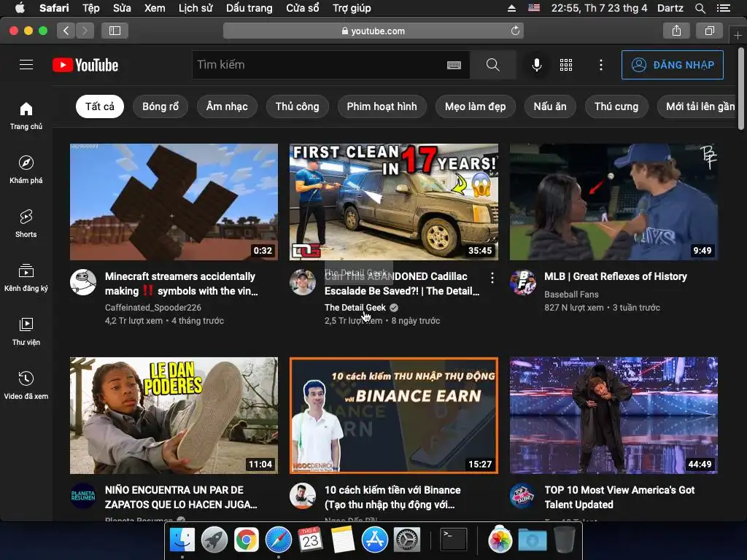Open the on-screen keyboard icon in search
Viewport: 747px width, 560px height.
coord(454,65)
